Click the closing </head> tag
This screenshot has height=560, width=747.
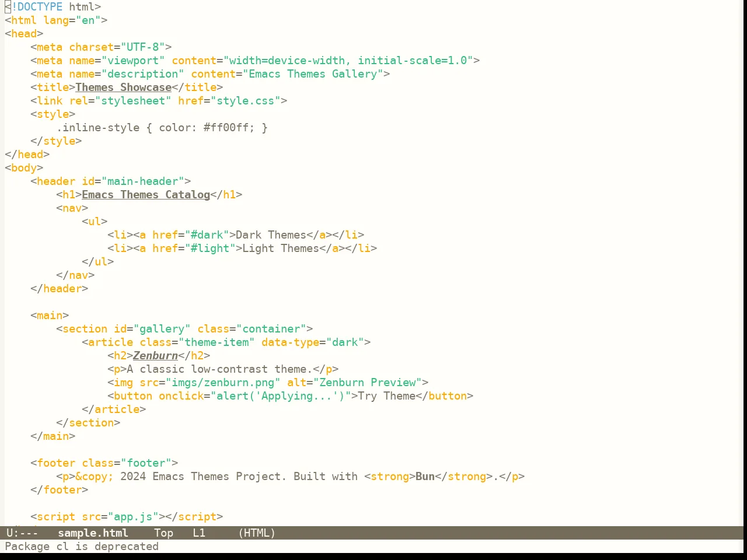point(27,155)
